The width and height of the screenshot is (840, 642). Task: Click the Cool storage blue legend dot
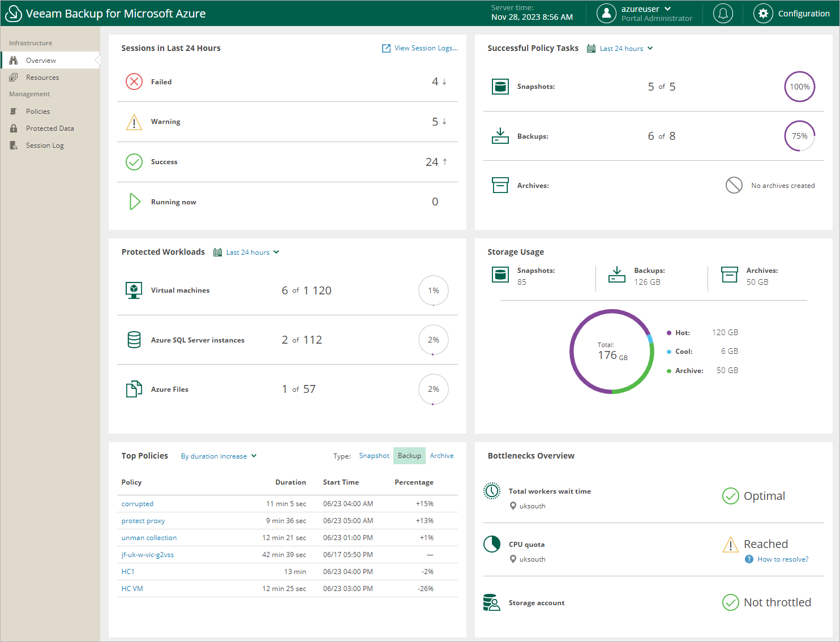click(x=669, y=352)
